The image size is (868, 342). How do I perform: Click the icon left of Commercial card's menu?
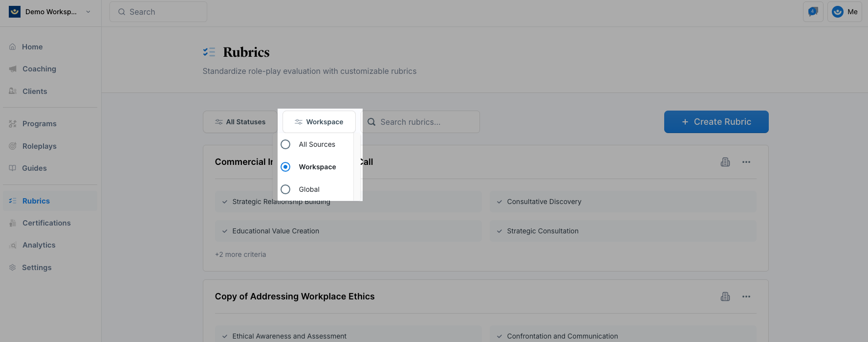pos(725,162)
